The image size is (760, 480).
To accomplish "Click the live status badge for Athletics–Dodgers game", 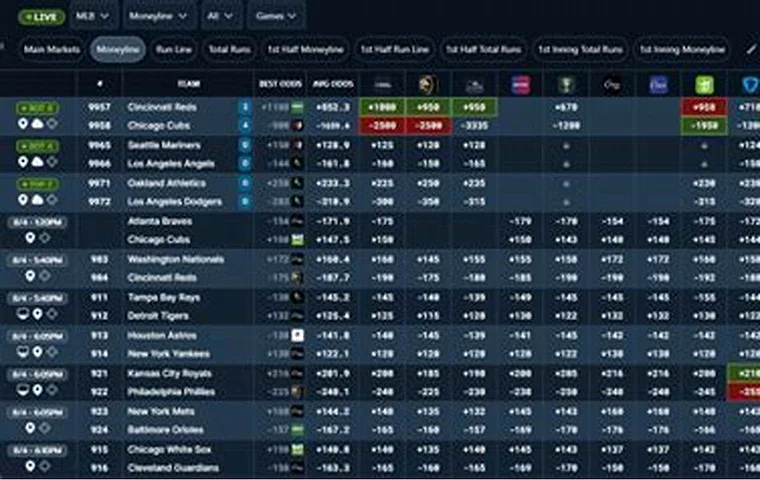I will point(37,184).
